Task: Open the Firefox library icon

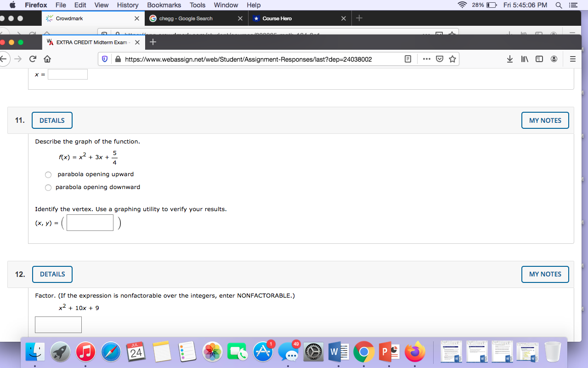Action: (x=525, y=59)
